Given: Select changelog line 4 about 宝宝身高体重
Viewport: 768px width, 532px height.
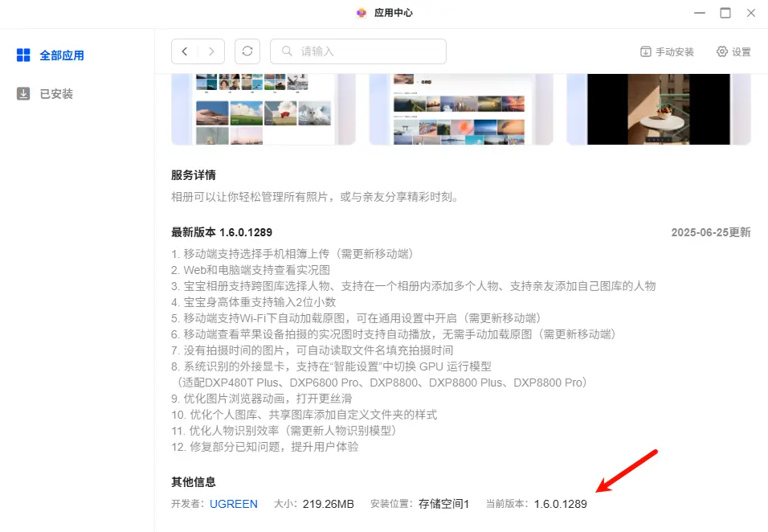Looking at the screenshot, I should pyautogui.click(x=253, y=302).
